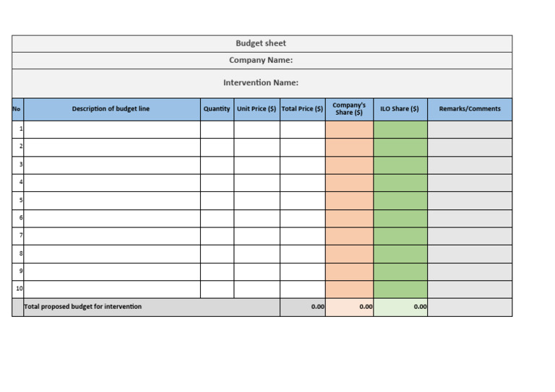555x392 pixels.
Task: Click row number 2 cell
Action: [17, 147]
